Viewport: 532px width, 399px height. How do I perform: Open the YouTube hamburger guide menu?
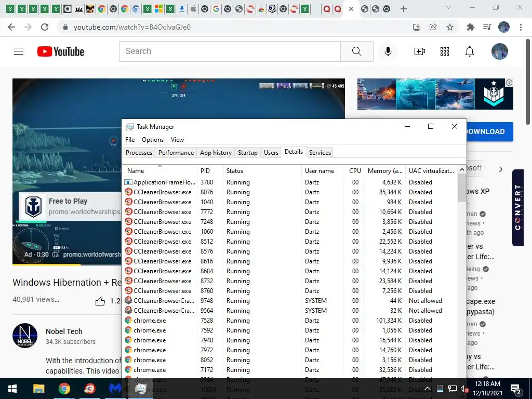click(19, 51)
